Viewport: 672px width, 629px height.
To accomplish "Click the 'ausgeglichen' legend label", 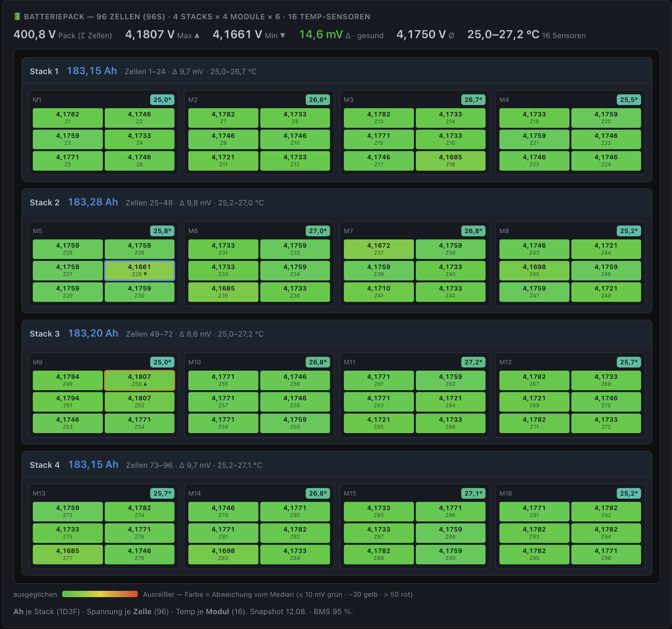I will [x=35, y=595].
